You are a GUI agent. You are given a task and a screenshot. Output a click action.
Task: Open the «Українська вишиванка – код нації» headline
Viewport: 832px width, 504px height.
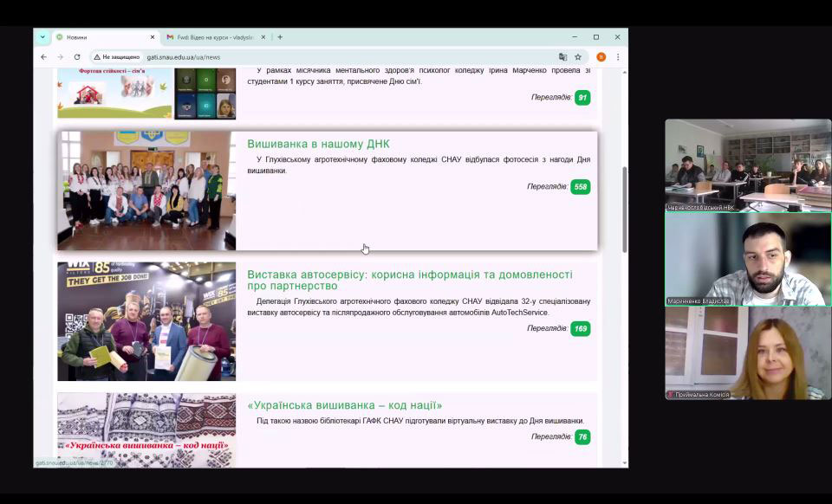click(344, 405)
